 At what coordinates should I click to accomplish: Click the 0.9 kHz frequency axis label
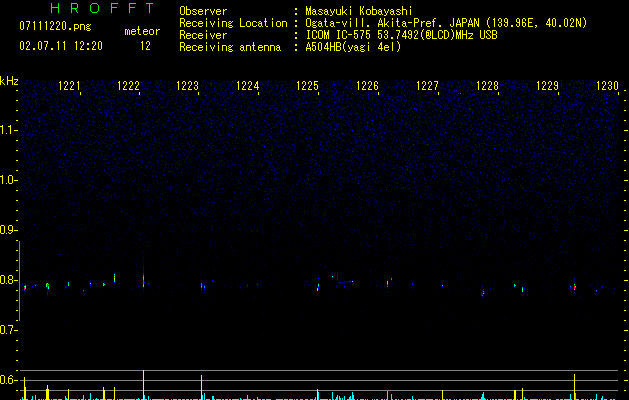point(8,230)
